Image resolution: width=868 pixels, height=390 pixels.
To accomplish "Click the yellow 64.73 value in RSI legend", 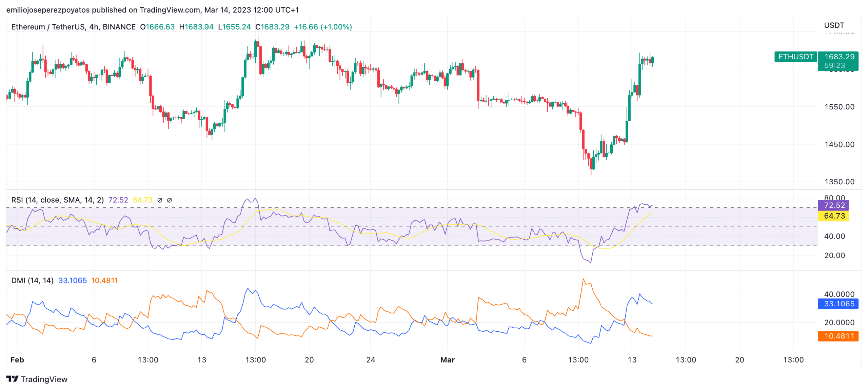I will click(x=142, y=200).
